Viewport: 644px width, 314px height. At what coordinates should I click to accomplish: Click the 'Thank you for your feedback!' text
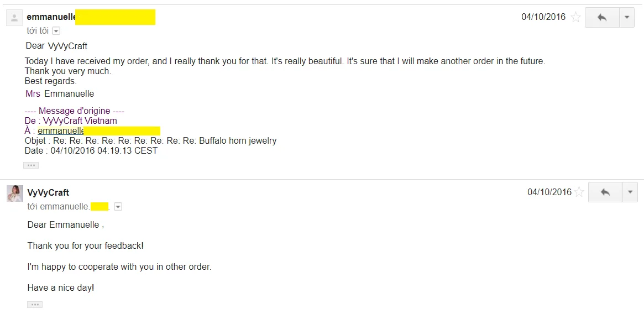point(85,246)
